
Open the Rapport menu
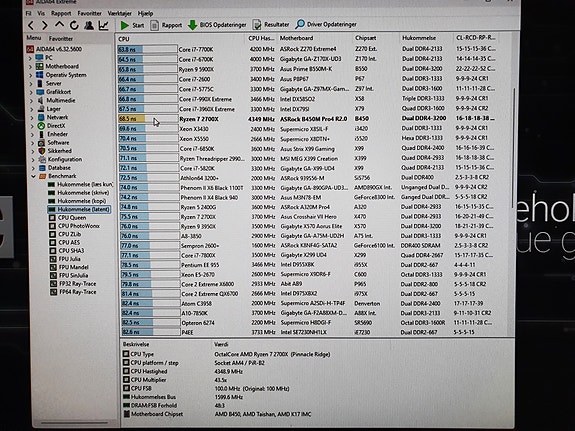coord(61,13)
